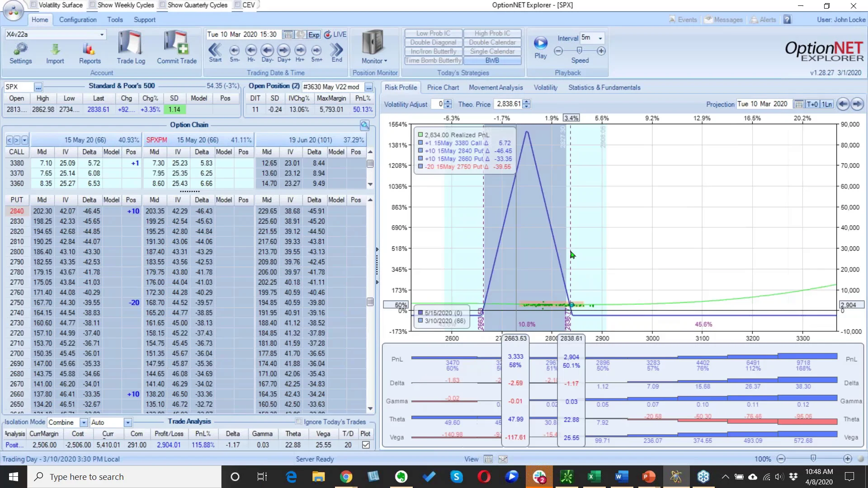Select the Low Prob IC strategy button

coord(433,33)
